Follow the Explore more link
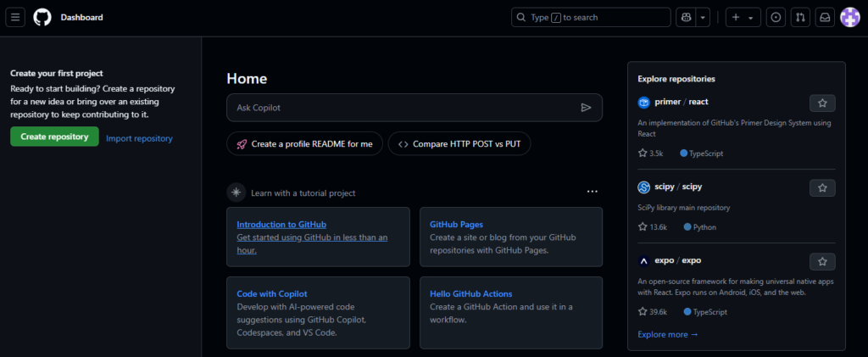Viewport: 868px width, 357px height. [668, 334]
